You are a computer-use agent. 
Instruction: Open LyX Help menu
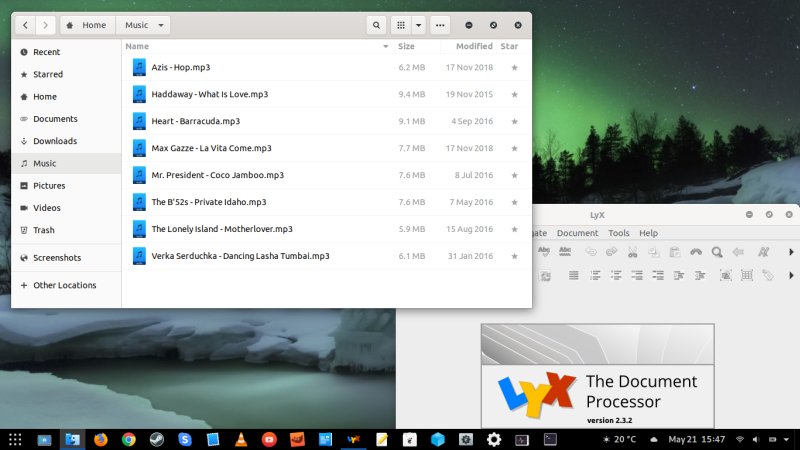click(648, 233)
